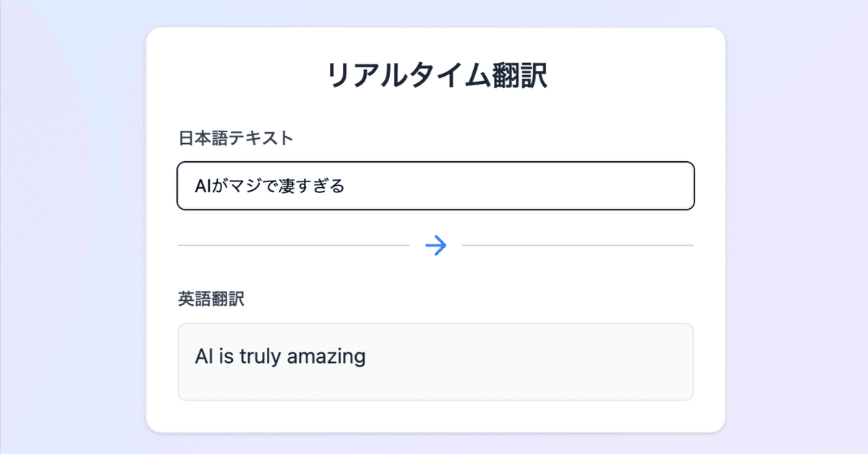Click white card space beside the heading
The image size is (868, 454).
637,76
